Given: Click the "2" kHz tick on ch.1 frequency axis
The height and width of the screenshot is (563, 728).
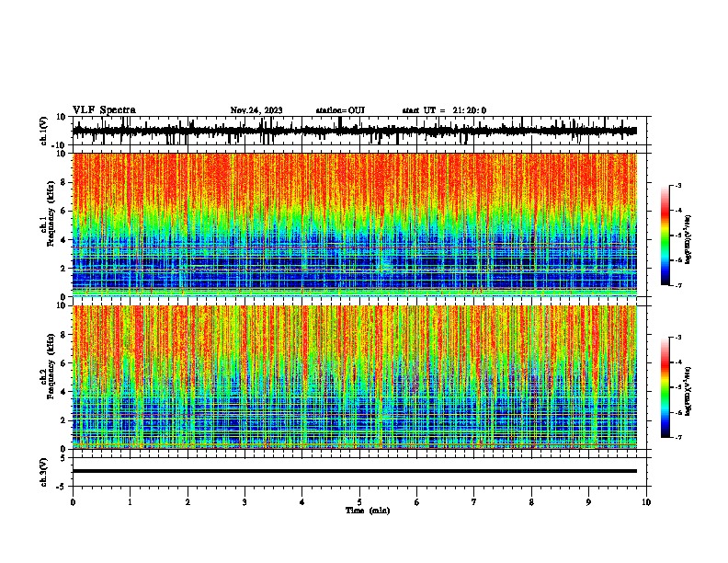Looking at the screenshot, I should (63, 268).
